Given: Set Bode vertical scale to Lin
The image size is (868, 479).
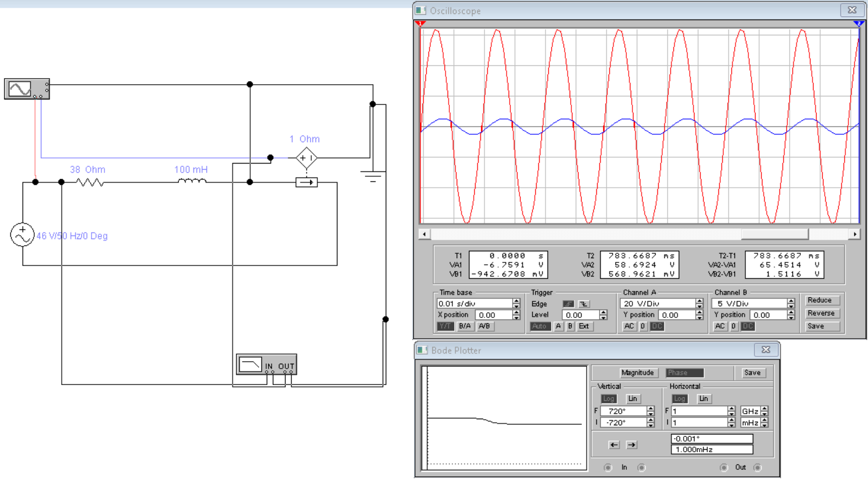Looking at the screenshot, I should click(x=632, y=398).
